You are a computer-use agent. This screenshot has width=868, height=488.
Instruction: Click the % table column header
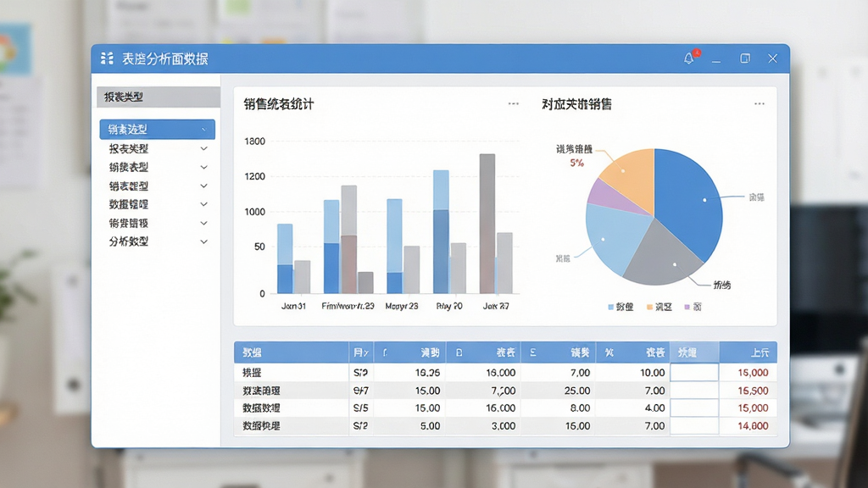tap(632, 352)
